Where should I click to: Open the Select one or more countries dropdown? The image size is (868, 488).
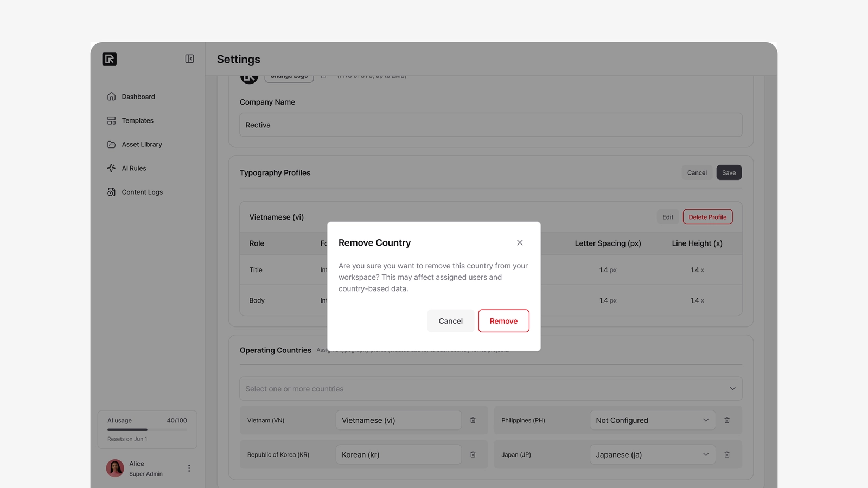click(x=491, y=389)
